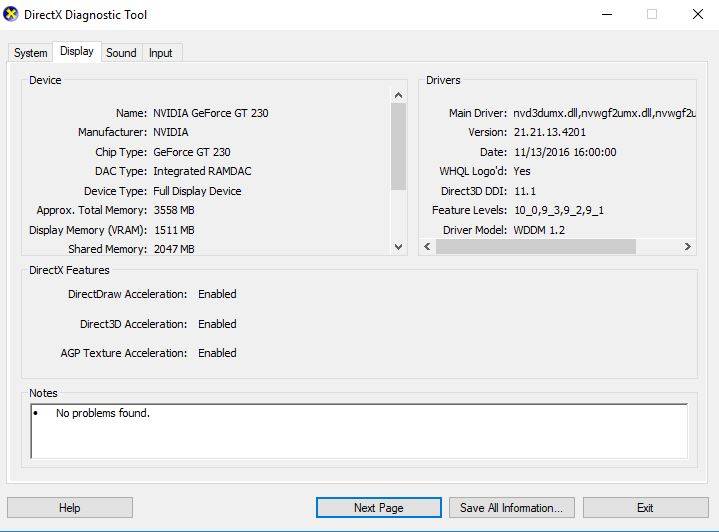The image size is (719, 532).
Task: Select "No problems found." note text
Action: [103, 413]
